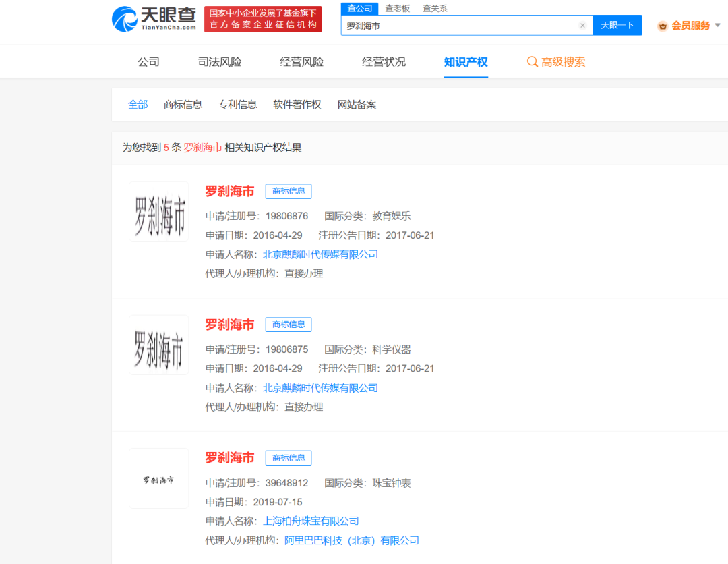Click 国际分类 value 科学仪器
Screen dimensions: 728x564
pyautogui.click(x=392, y=349)
